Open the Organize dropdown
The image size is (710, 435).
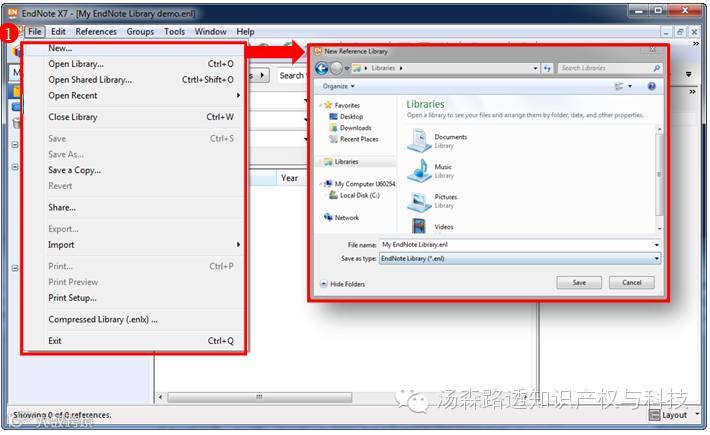(x=338, y=86)
